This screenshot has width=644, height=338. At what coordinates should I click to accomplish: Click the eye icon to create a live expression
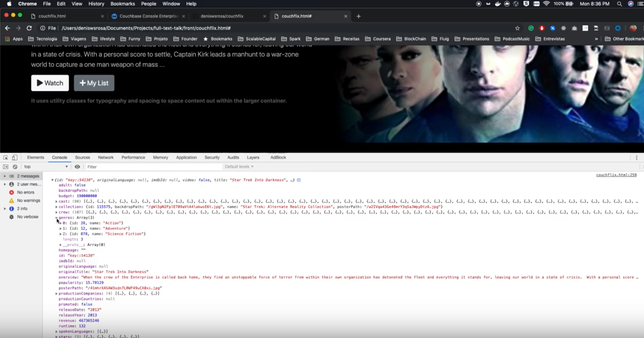tap(77, 167)
